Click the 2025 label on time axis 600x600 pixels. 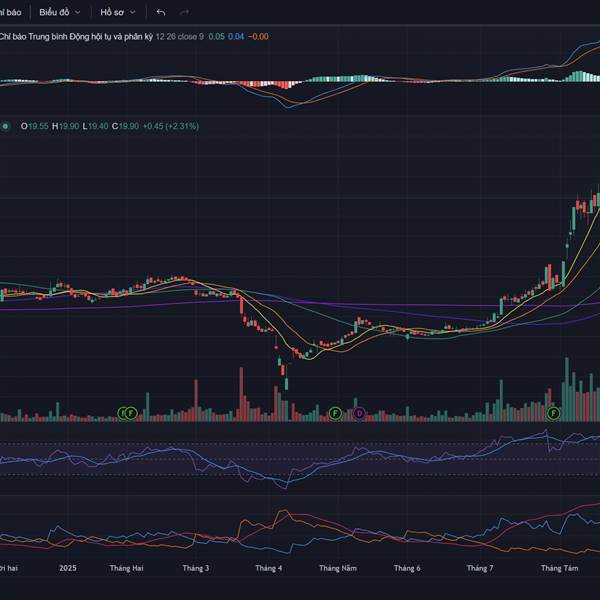(x=68, y=568)
